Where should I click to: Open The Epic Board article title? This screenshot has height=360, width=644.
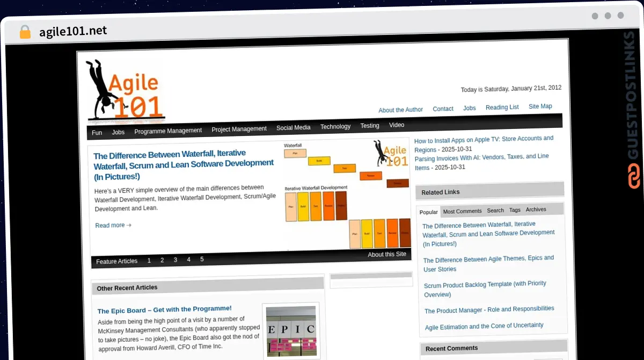(x=165, y=309)
